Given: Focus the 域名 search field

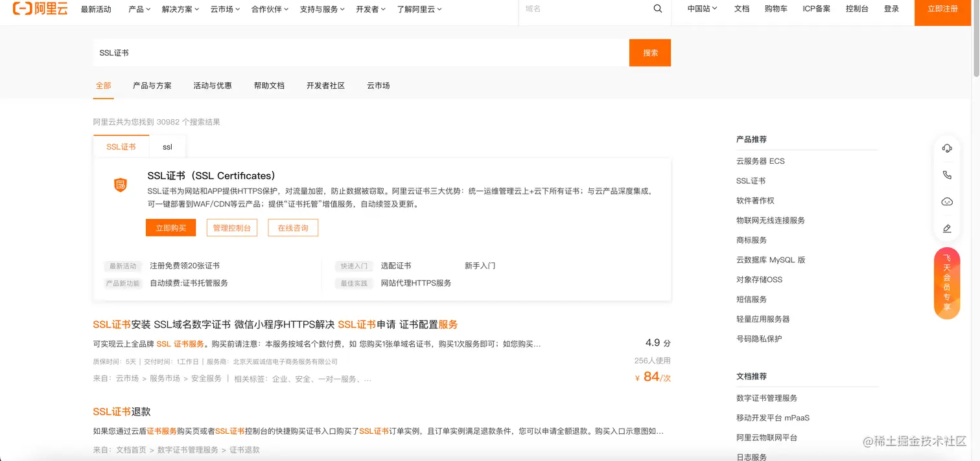Looking at the screenshot, I should click(x=583, y=9).
